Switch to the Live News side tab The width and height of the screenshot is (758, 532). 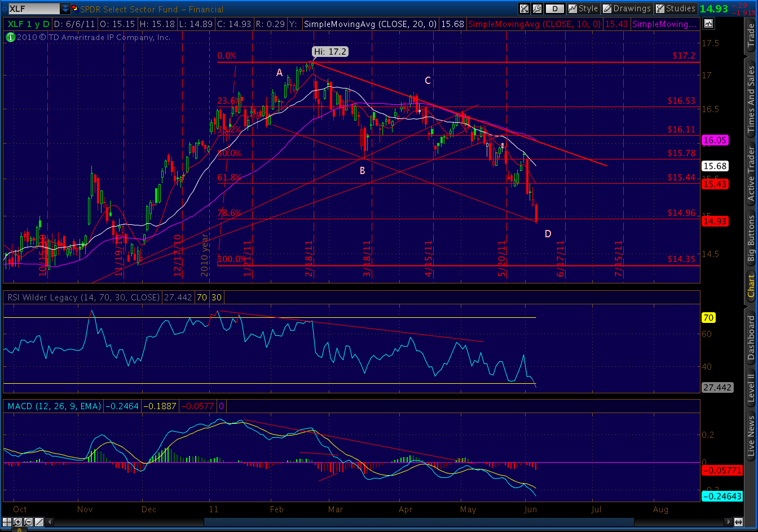pos(751,436)
